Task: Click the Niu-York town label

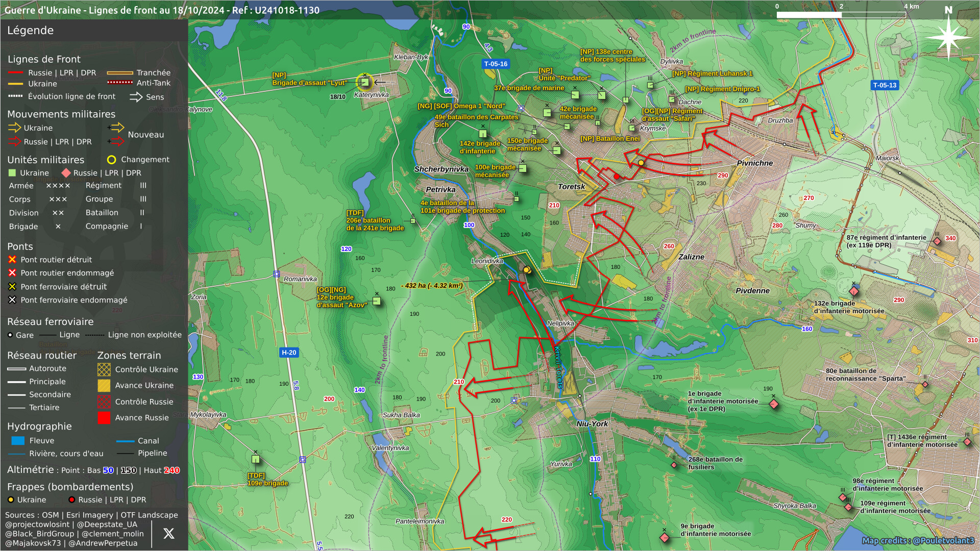Action: point(592,424)
